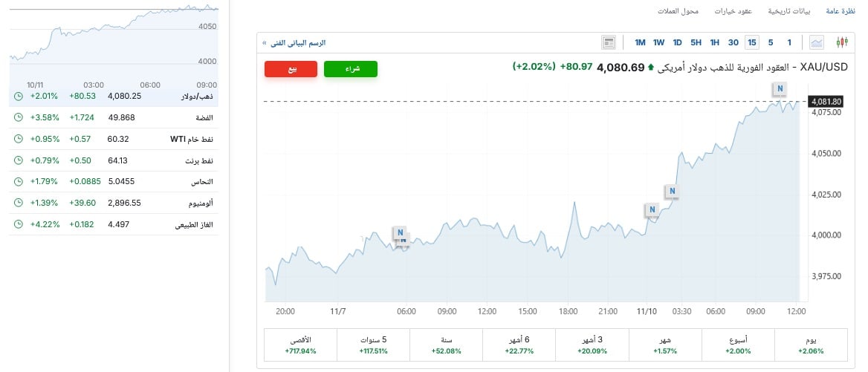
Task: Click the 4,081.80 price label on axis
Action: [x=826, y=101]
